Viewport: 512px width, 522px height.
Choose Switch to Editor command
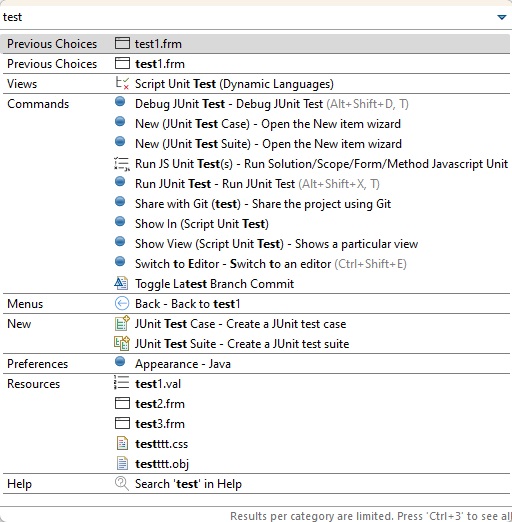tap(271, 264)
